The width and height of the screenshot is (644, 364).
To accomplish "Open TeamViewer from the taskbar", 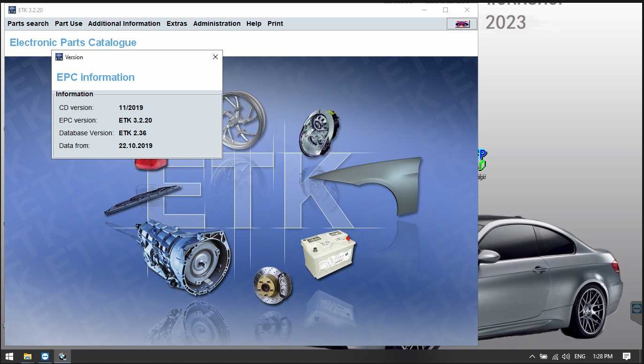I will coord(45,356).
